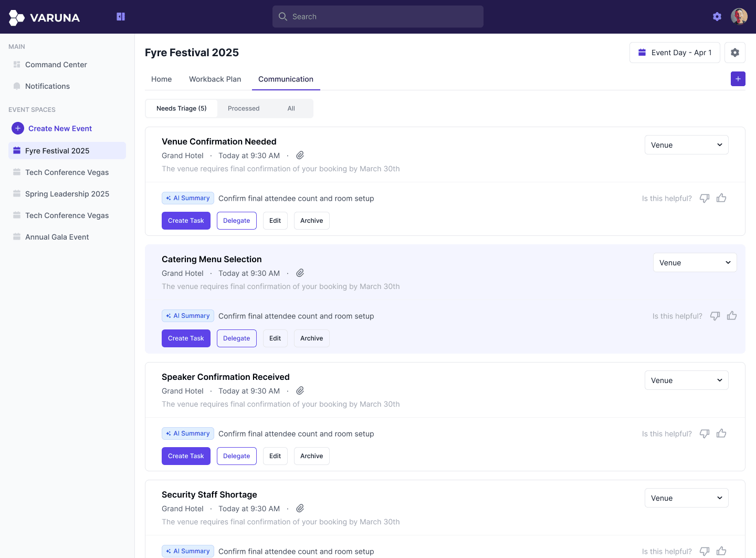Click the Create New Event plus icon
756x558 pixels.
pyautogui.click(x=18, y=128)
